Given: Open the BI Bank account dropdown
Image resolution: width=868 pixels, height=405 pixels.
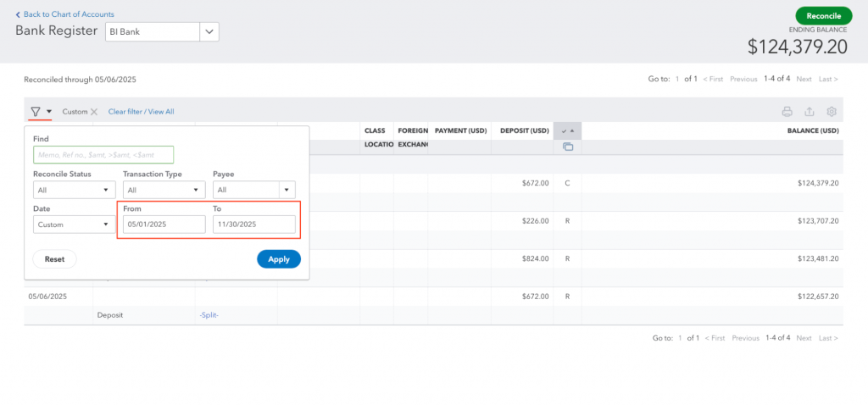Looking at the screenshot, I should pos(209,31).
